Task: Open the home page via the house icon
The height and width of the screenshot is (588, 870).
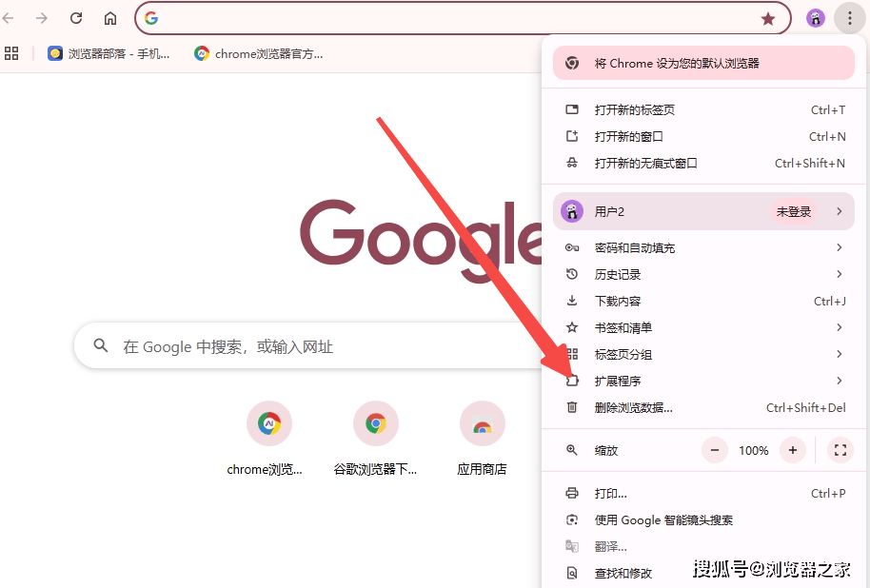Action: pyautogui.click(x=110, y=18)
